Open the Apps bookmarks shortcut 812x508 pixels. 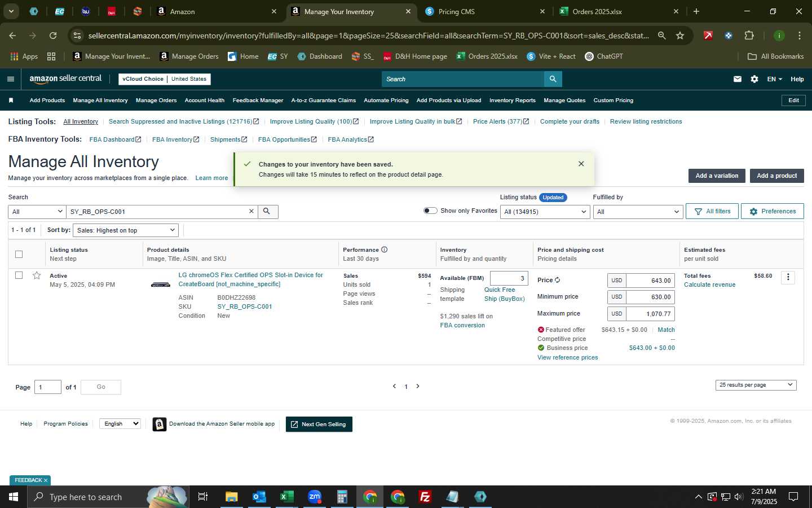[x=24, y=56]
